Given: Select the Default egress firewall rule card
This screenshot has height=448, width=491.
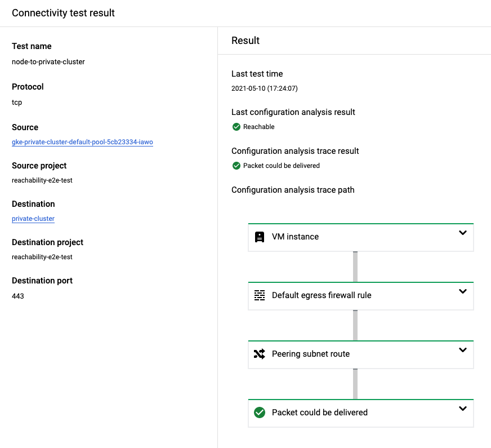Looking at the screenshot, I should [x=360, y=295].
